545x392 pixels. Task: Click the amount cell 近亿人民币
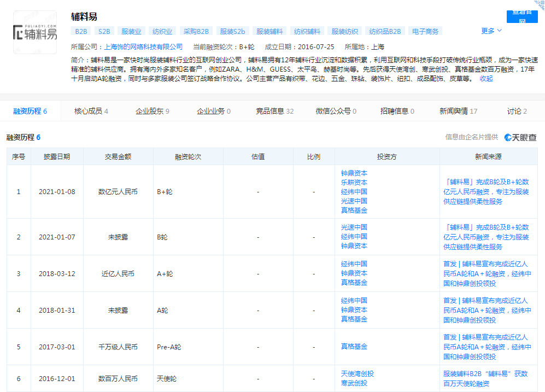[118, 274]
